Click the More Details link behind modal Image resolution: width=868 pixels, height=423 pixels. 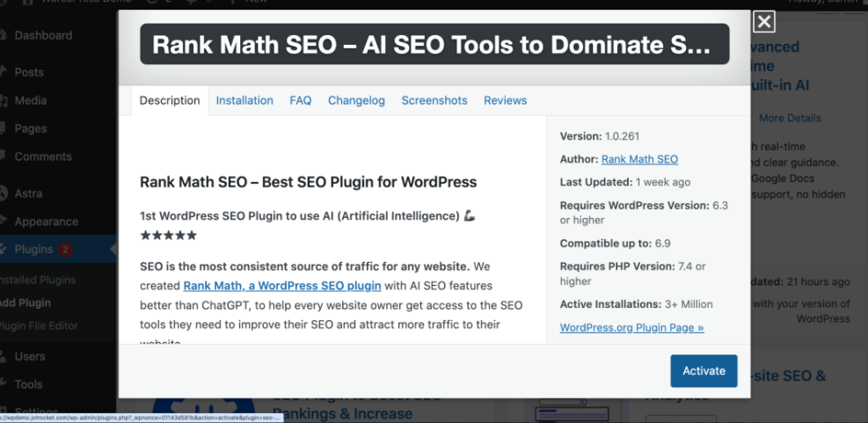790,118
